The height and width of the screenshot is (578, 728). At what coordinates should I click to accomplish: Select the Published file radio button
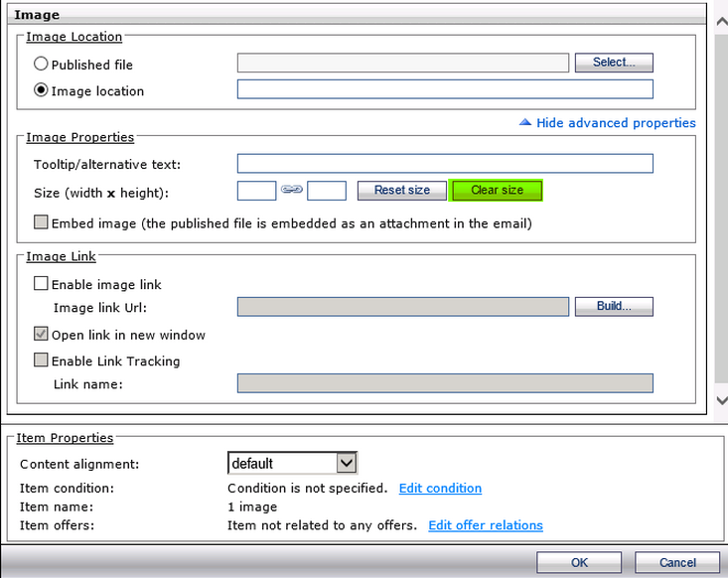[42, 65]
